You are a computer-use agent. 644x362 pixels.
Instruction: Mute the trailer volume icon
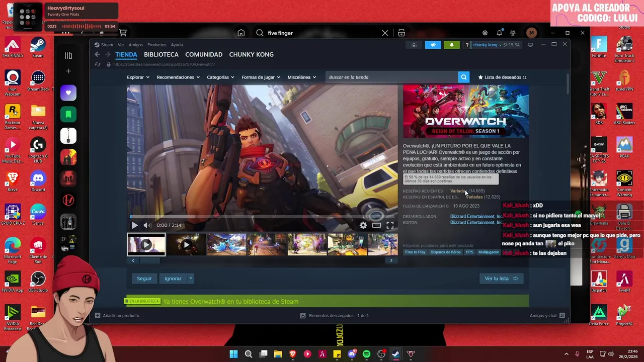147,225
